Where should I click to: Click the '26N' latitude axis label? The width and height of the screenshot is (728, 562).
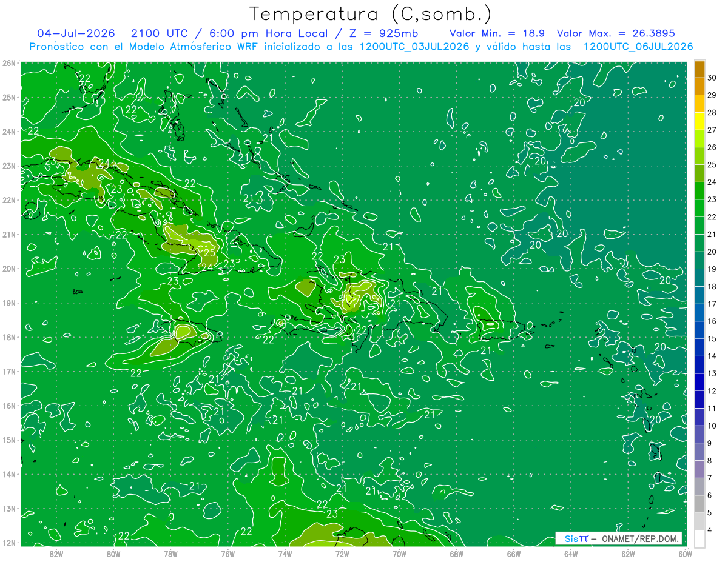click(8, 62)
